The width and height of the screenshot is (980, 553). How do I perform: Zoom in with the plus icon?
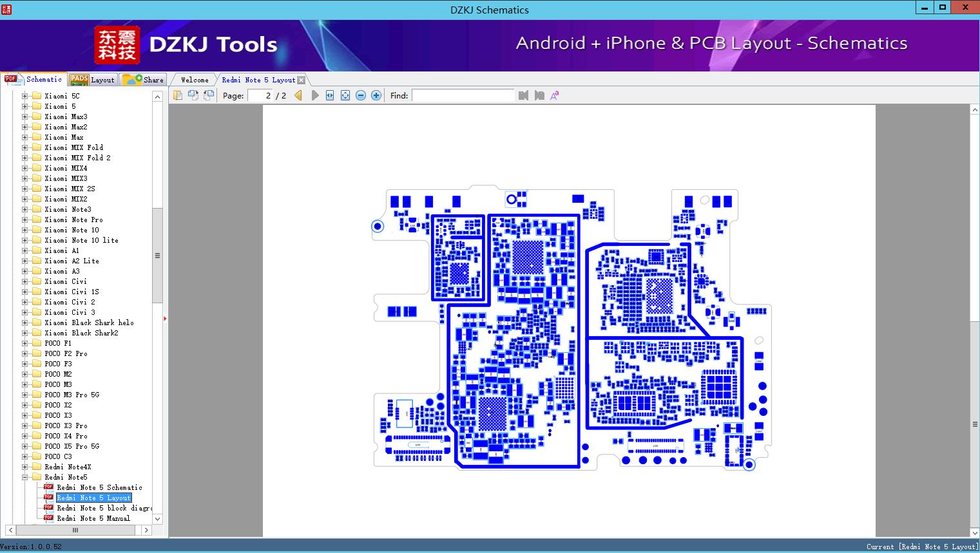coord(376,95)
